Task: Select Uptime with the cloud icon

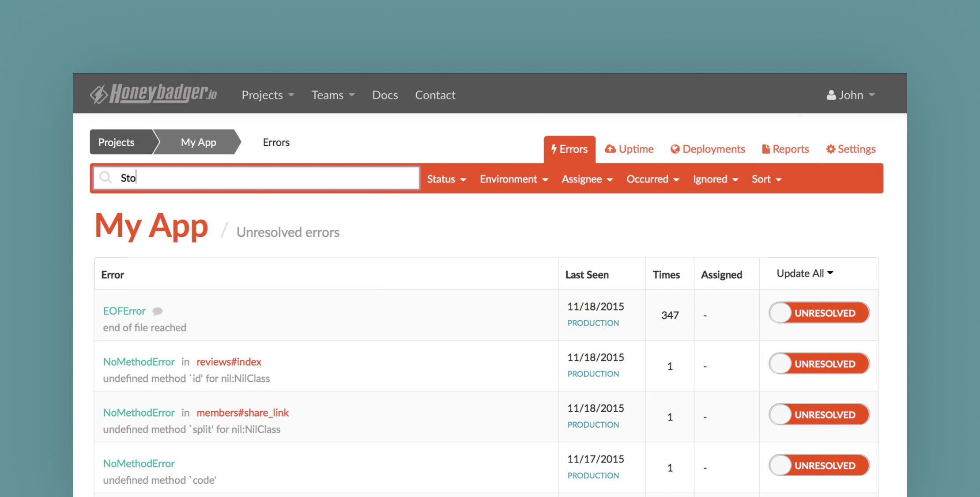Action: click(x=611, y=149)
